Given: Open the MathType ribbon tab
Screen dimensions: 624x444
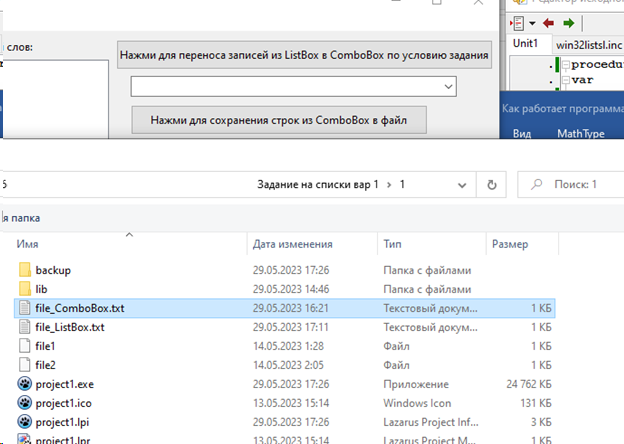Looking at the screenshot, I should pos(581,133).
